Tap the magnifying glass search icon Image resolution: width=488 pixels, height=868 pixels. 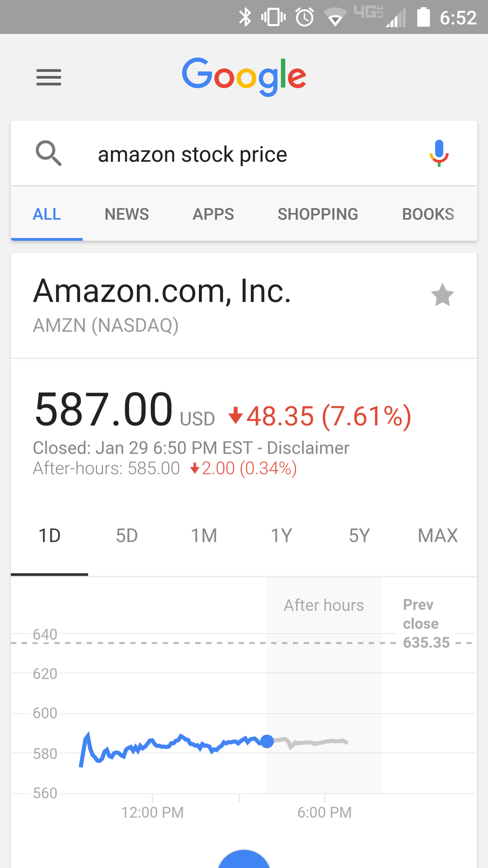49,154
